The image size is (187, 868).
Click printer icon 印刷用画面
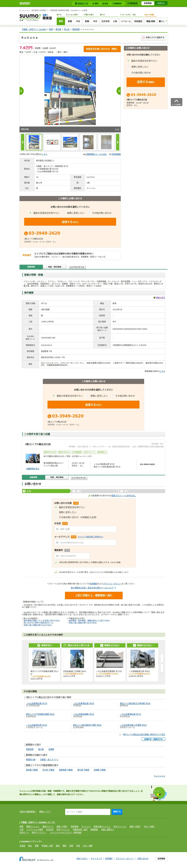115,154
